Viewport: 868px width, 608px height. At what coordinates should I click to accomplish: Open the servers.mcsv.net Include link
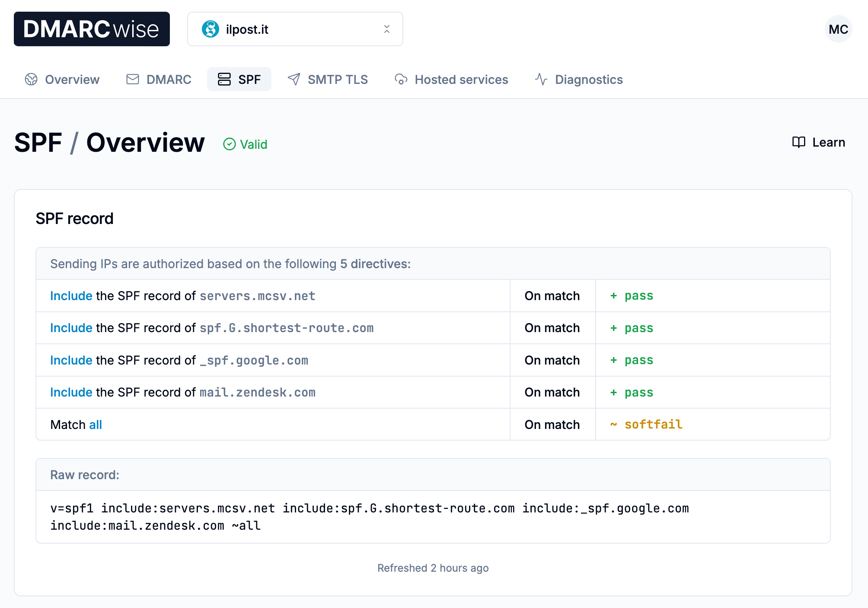[x=70, y=296]
